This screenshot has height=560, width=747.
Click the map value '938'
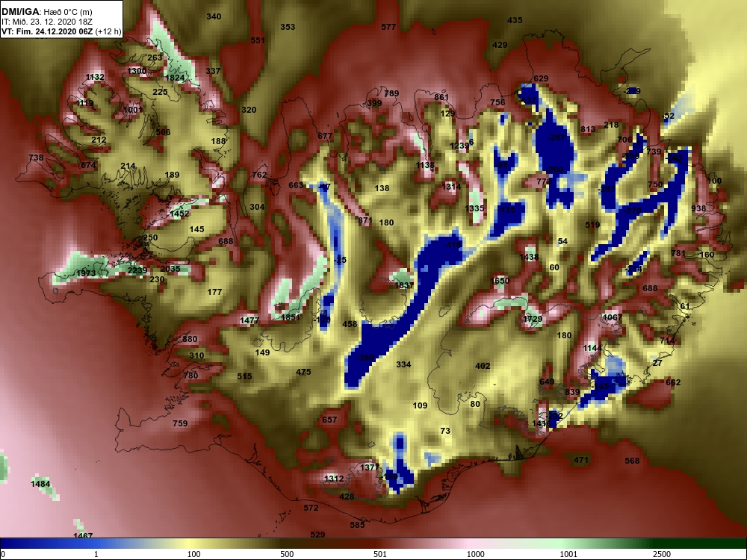(x=698, y=208)
